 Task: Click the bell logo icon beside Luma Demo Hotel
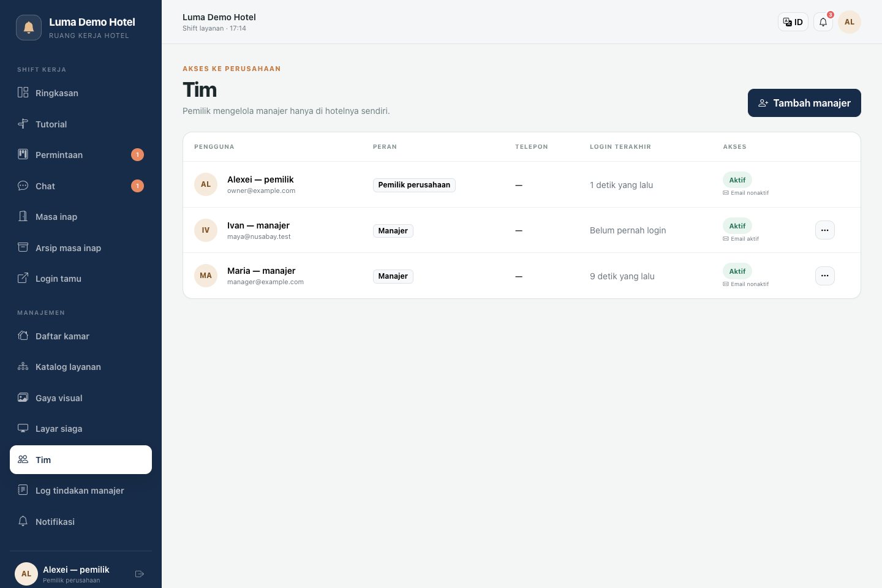coord(28,28)
